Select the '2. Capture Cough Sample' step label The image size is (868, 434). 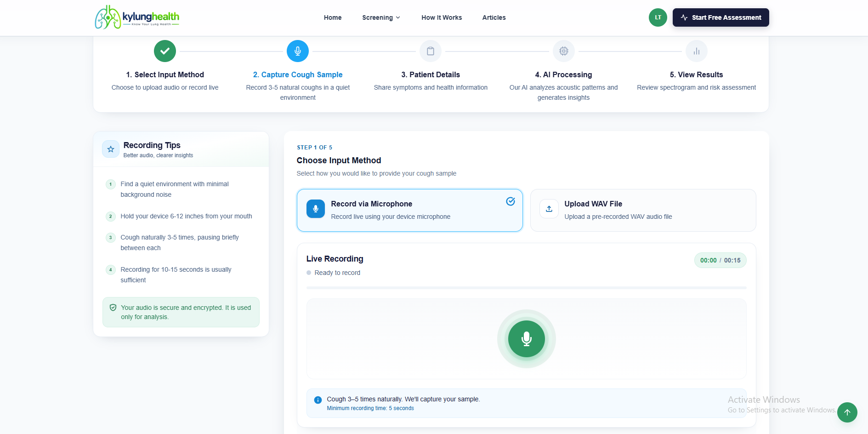point(298,74)
